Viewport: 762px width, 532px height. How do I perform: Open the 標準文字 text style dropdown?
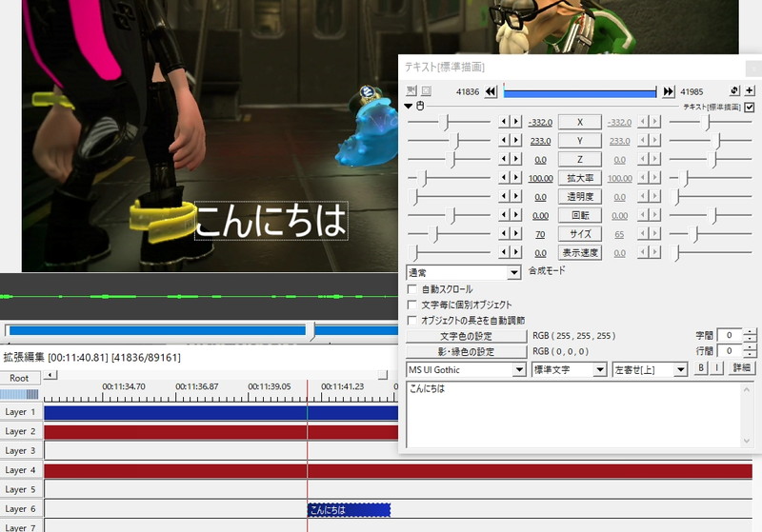pyautogui.click(x=569, y=370)
